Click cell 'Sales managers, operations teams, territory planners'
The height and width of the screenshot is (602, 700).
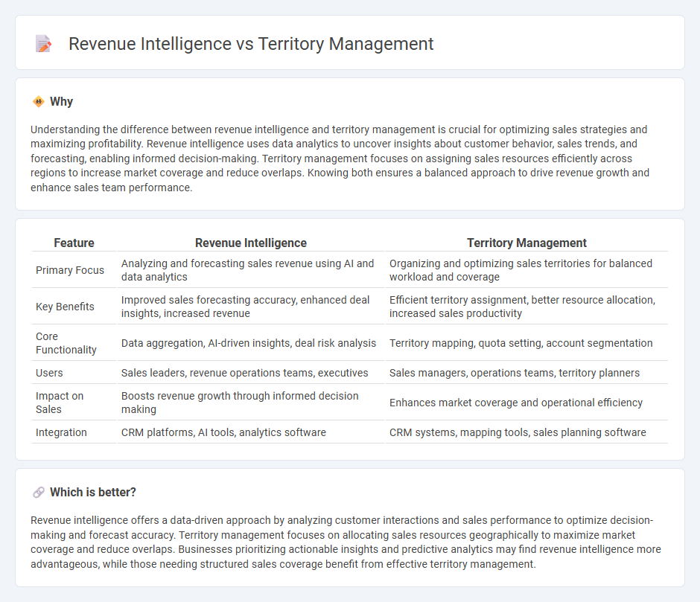point(526,373)
